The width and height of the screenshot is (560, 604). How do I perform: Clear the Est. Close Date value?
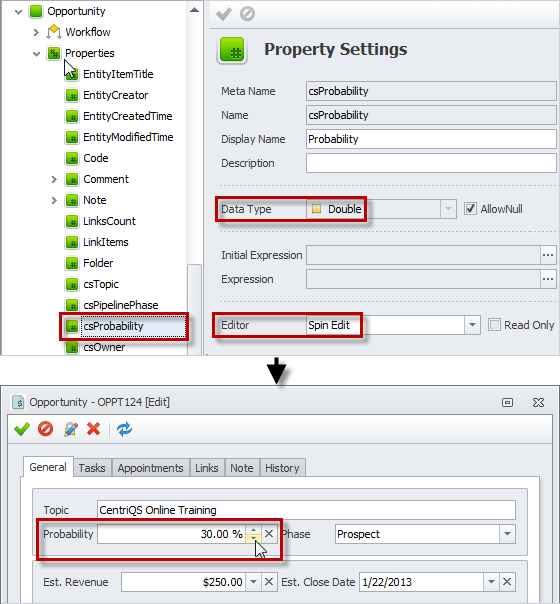[x=507, y=582]
